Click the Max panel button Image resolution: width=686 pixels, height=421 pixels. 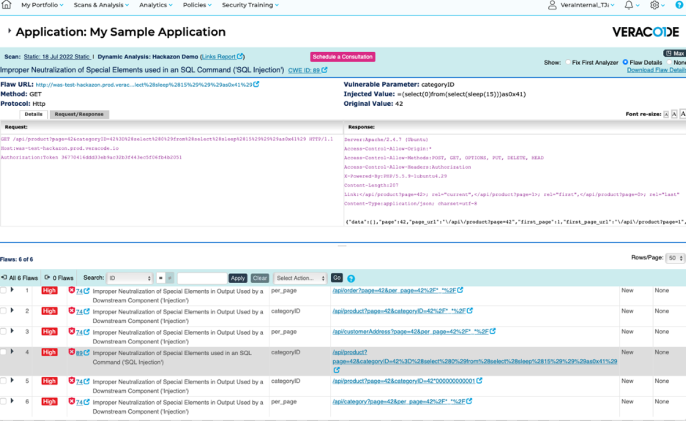pos(675,53)
